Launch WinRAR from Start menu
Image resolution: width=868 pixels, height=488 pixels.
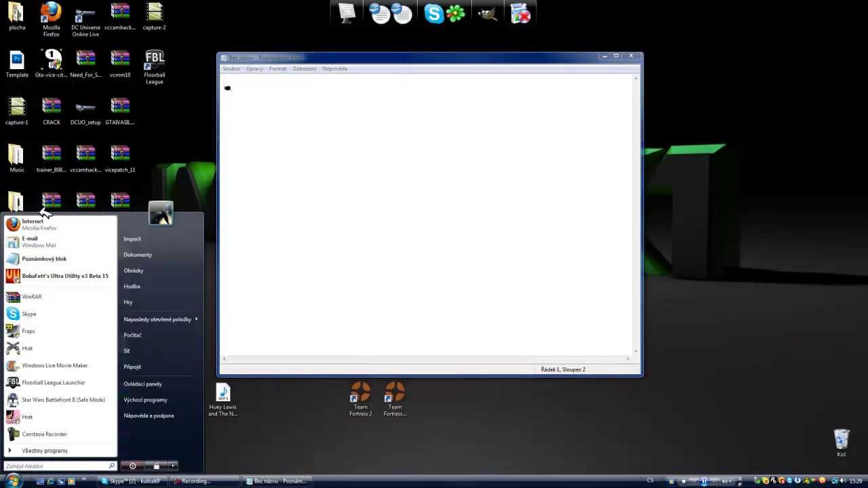tap(60, 297)
